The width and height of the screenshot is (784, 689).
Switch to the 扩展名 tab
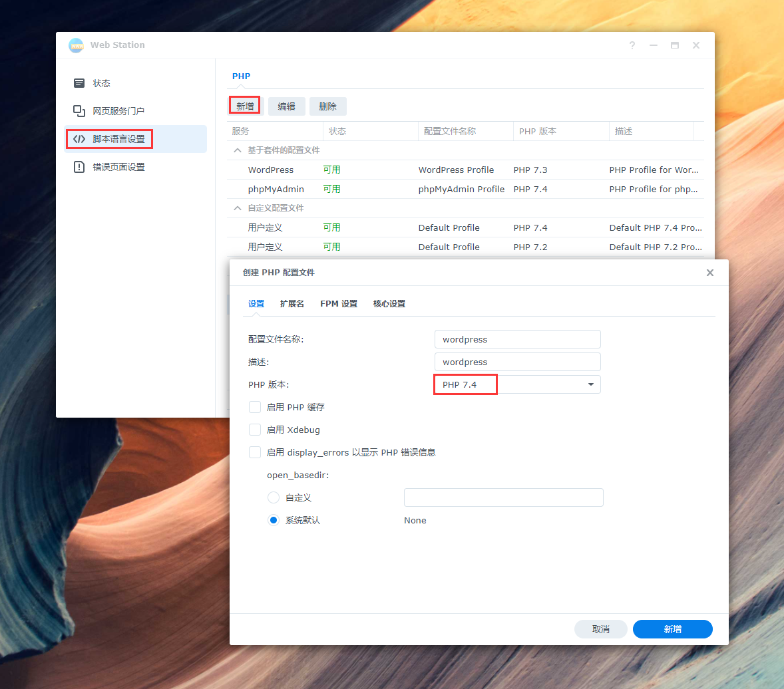click(292, 304)
